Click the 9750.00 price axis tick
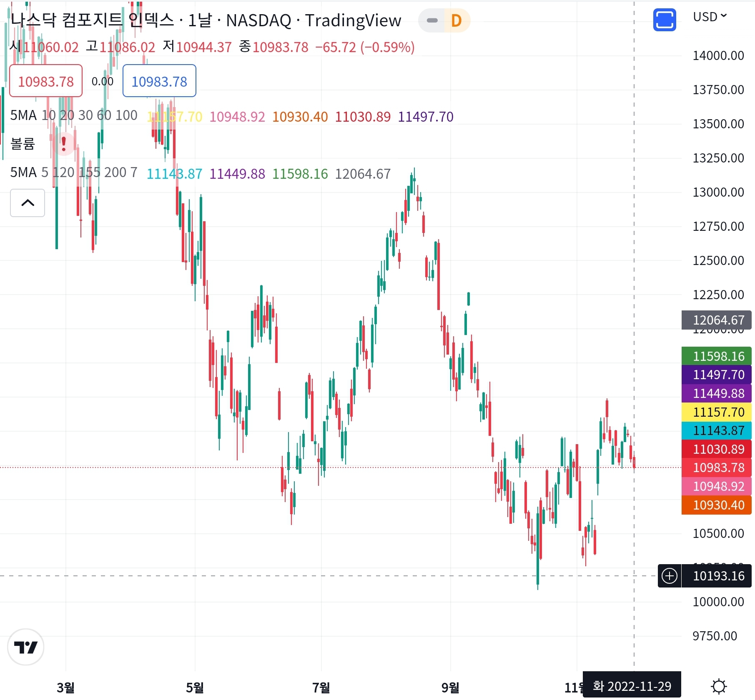Viewport: 755px width, 700px height. coord(715,636)
